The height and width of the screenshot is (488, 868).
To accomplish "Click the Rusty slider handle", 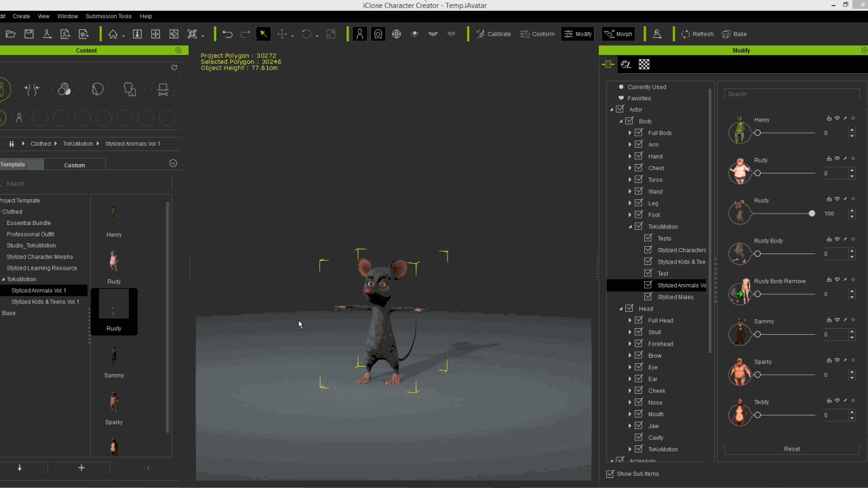I will 812,213.
